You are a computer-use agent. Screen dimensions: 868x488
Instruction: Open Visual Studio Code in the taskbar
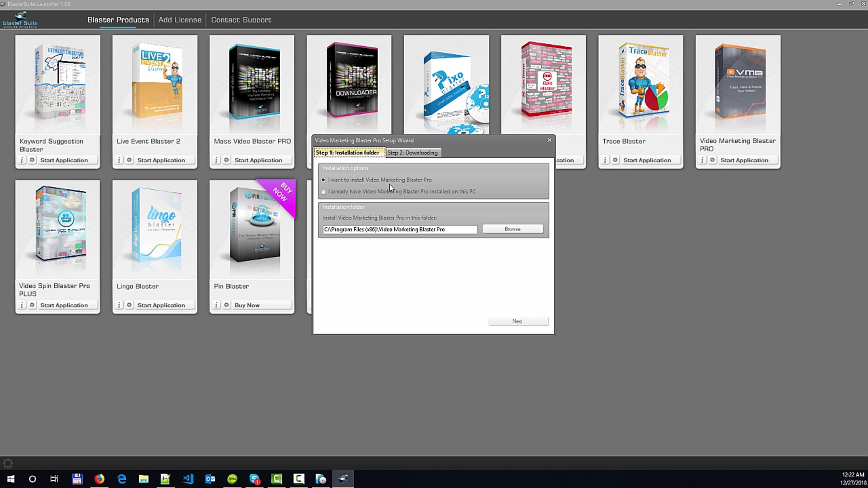point(188,479)
